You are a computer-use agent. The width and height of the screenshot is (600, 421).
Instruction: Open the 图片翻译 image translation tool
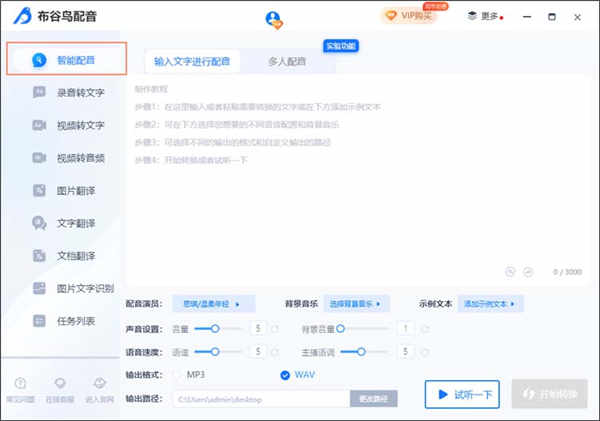[x=64, y=191]
